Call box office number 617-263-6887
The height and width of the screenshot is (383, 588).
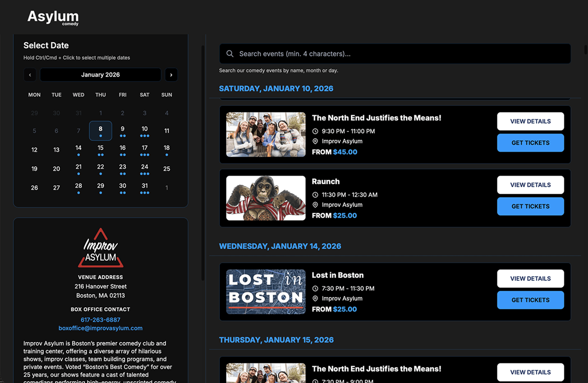[101, 320]
